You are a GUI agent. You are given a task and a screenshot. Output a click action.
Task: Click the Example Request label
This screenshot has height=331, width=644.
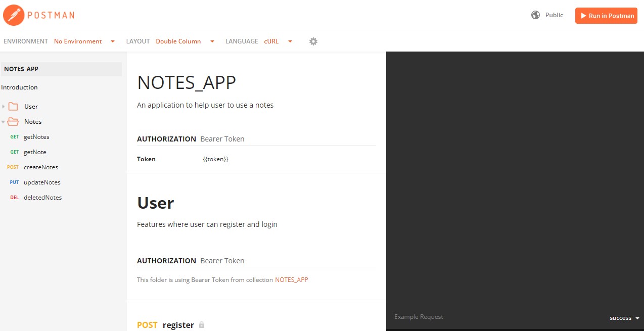(419, 317)
